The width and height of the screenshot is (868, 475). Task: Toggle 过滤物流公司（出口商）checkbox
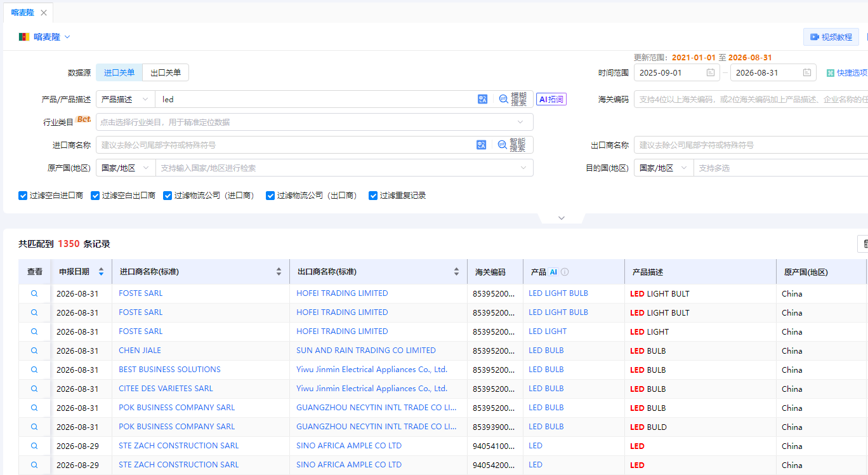pos(270,196)
